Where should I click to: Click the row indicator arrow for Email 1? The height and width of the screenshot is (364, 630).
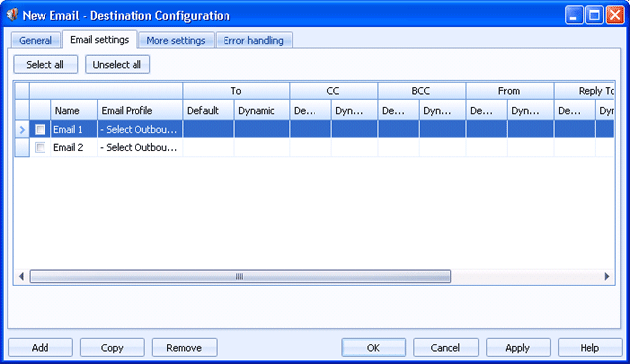[22, 130]
